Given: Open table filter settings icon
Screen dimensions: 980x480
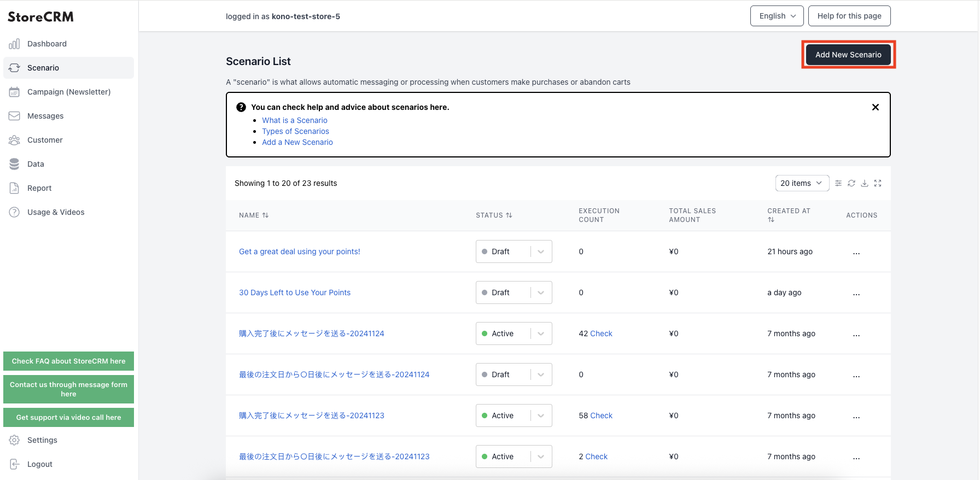Looking at the screenshot, I should point(838,183).
